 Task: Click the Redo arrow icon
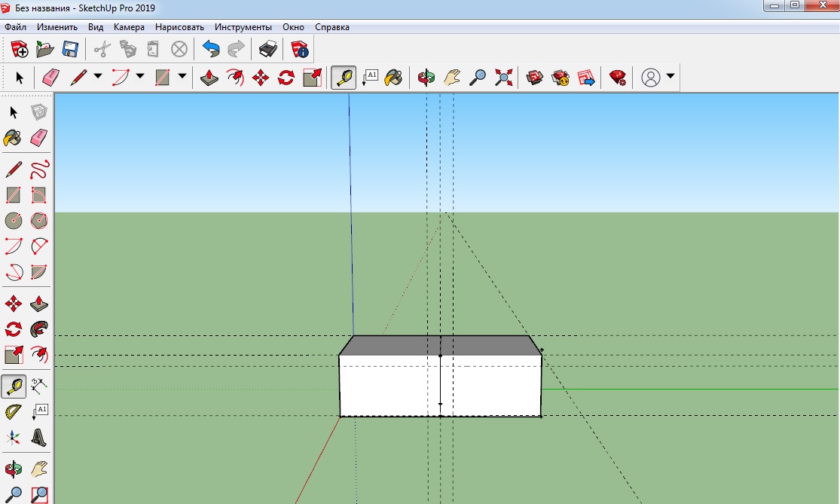pyautogui.click(x=237, y=49)
